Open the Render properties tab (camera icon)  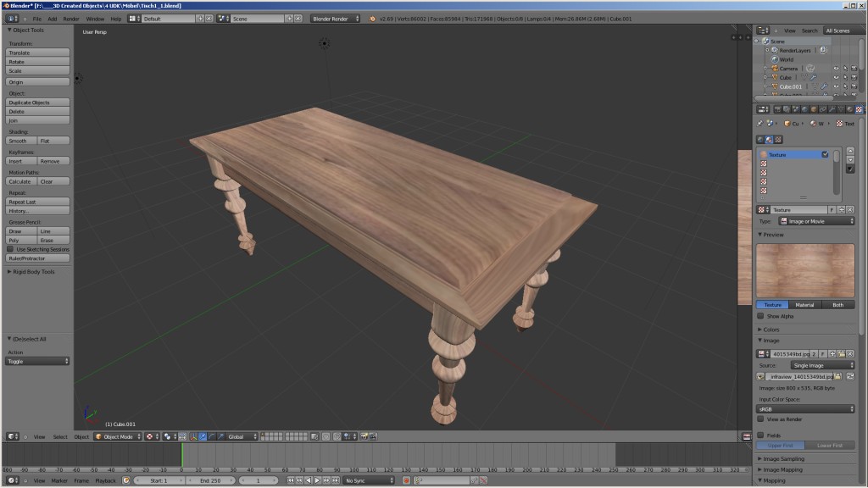coord(776,109)
